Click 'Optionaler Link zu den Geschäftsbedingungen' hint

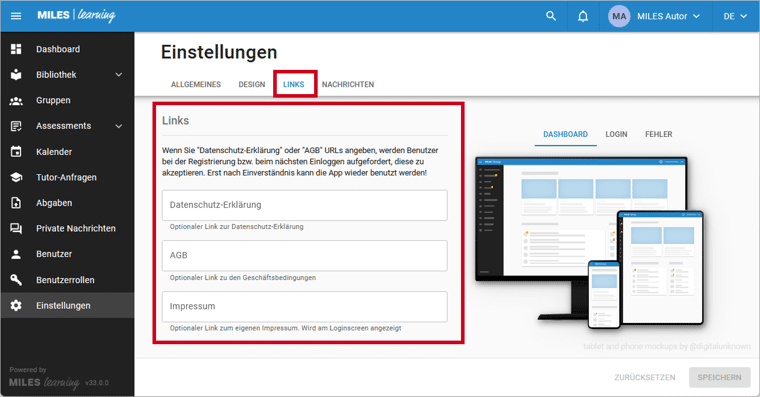tap(243, 277)
